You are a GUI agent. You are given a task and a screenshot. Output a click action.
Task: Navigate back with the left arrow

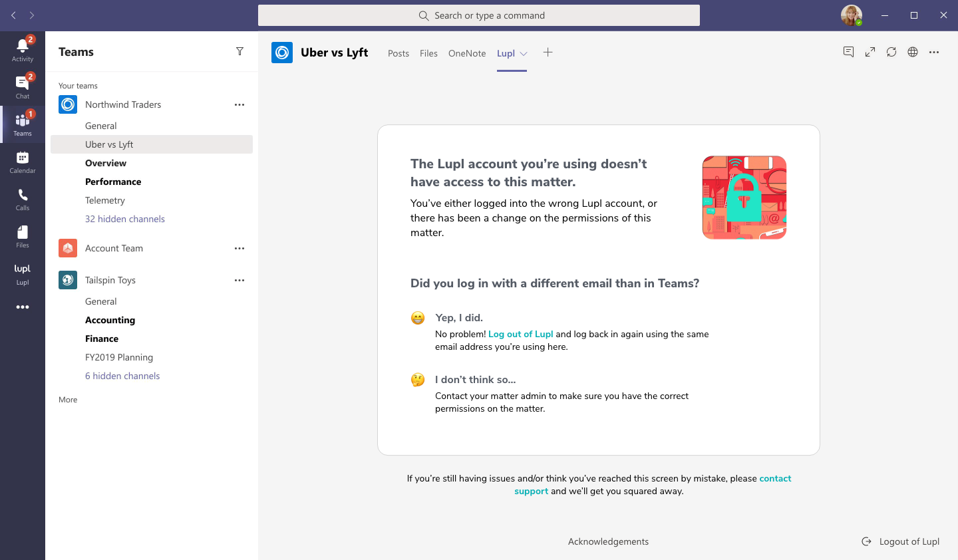pyautogui.click(x=13, y=15)
